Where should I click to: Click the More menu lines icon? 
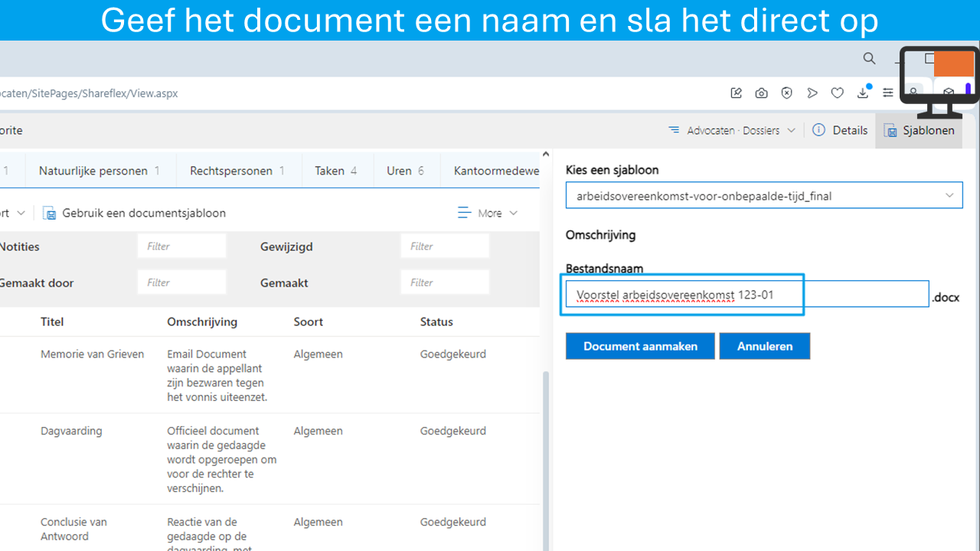(464, 213)
